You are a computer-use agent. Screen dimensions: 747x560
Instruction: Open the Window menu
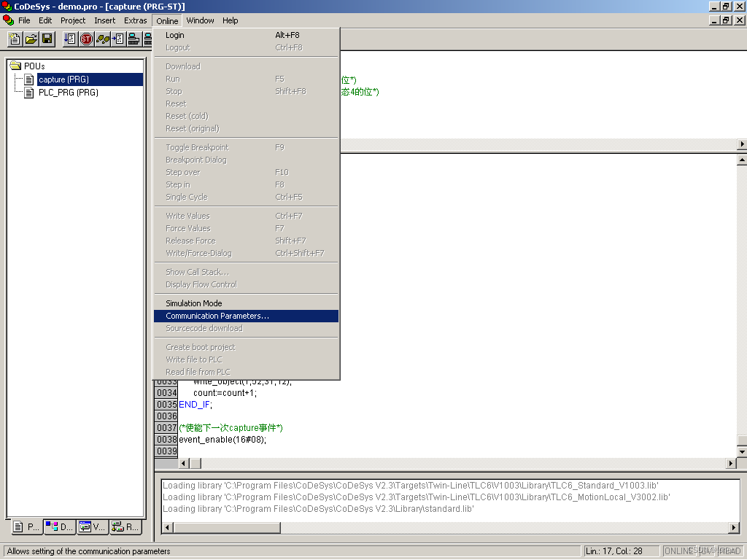[200, 20]
